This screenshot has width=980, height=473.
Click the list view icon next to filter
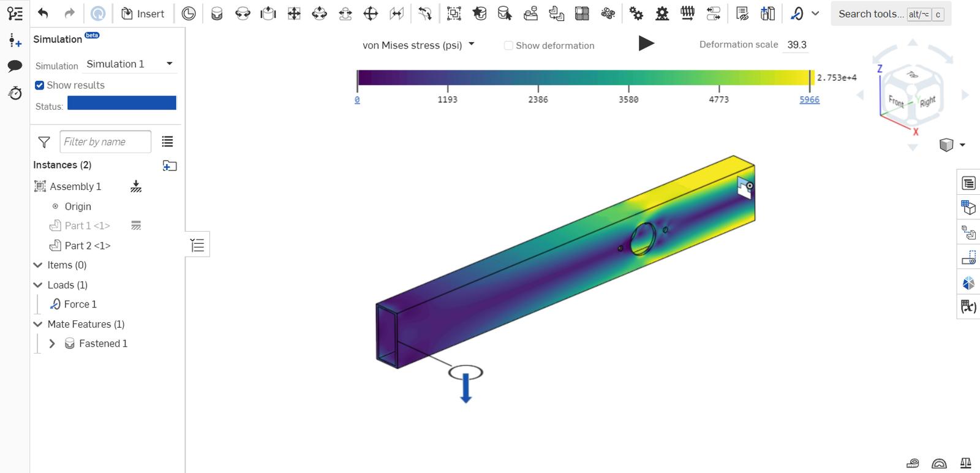tap(167, 142)
